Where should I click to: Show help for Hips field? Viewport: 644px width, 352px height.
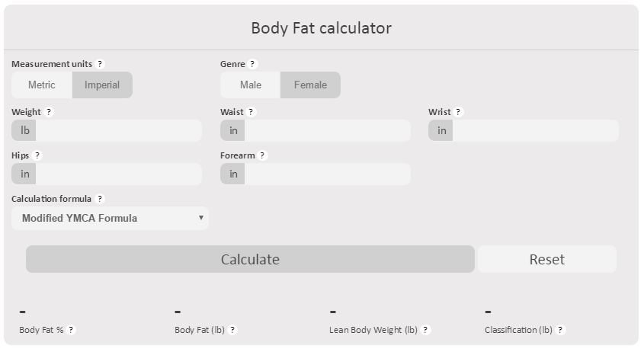pyautogui.click(x=37, y=155)
